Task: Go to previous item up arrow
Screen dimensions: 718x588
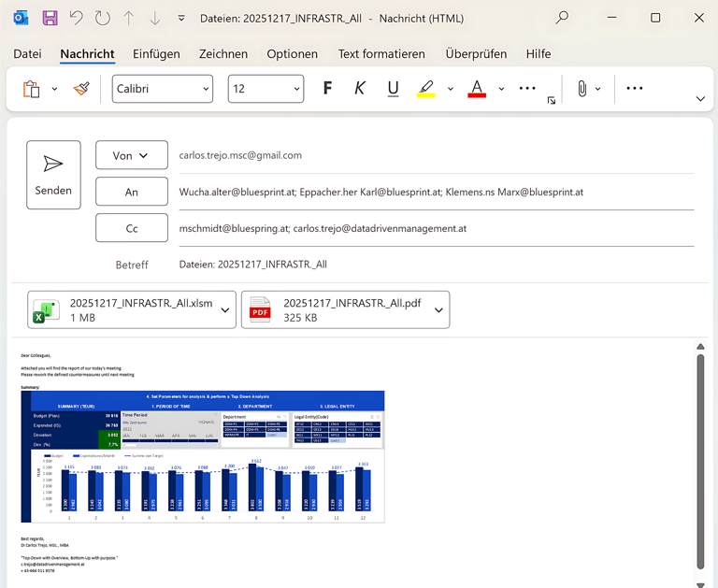Action: tap(129, 18)
